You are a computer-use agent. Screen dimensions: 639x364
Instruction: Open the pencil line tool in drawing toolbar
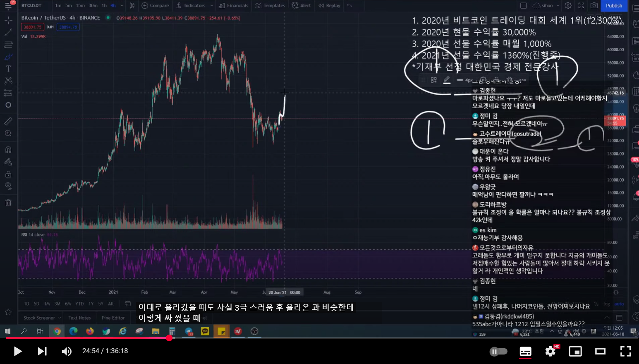click(447, 80)
